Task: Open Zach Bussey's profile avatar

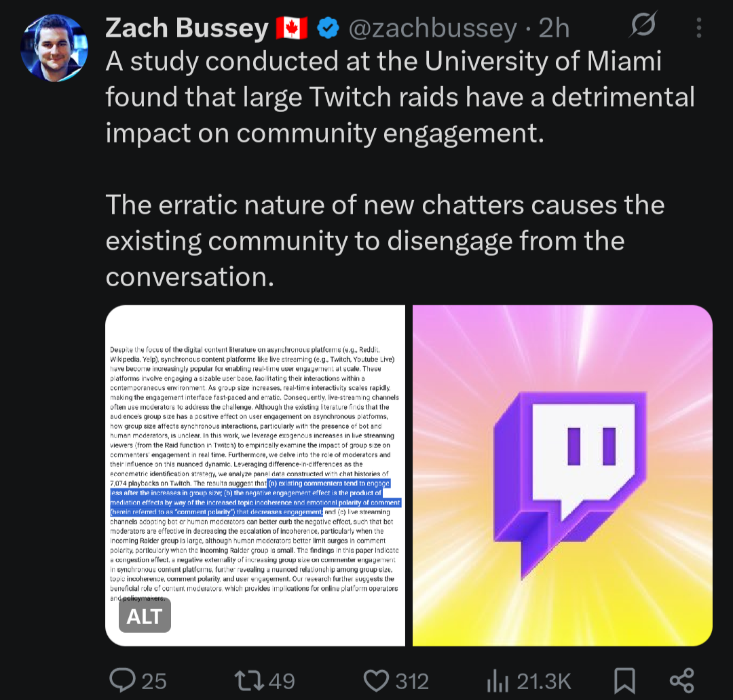Action: point(54,48)
